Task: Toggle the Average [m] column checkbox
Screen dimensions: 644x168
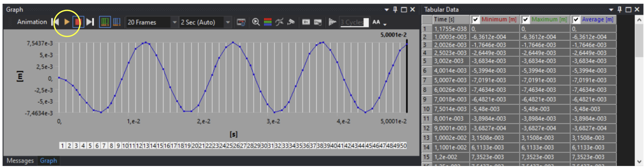Action: tap(576, 19)
